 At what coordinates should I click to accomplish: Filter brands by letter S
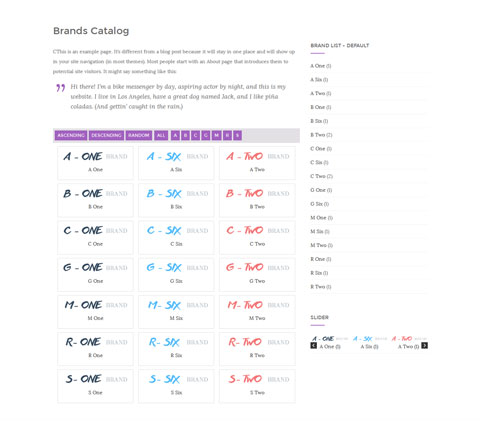237,135
